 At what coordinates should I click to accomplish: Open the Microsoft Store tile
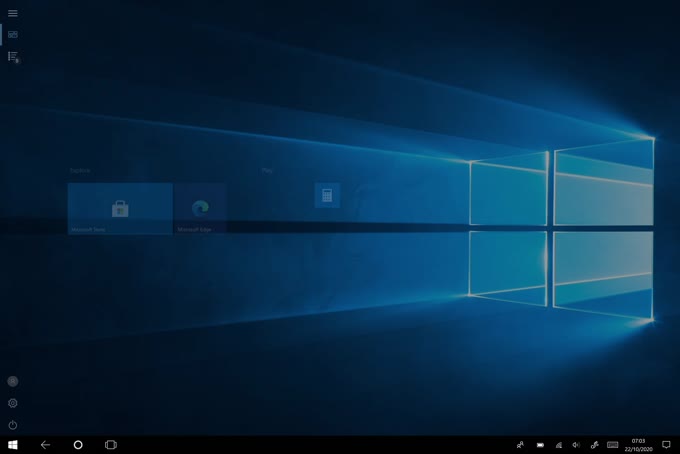tap(120, 208)
